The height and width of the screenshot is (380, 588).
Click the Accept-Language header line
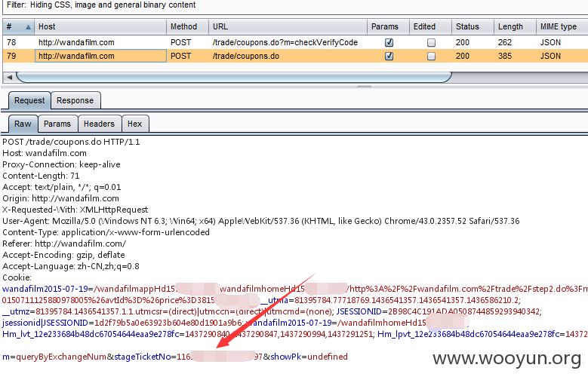coord(70,266)
